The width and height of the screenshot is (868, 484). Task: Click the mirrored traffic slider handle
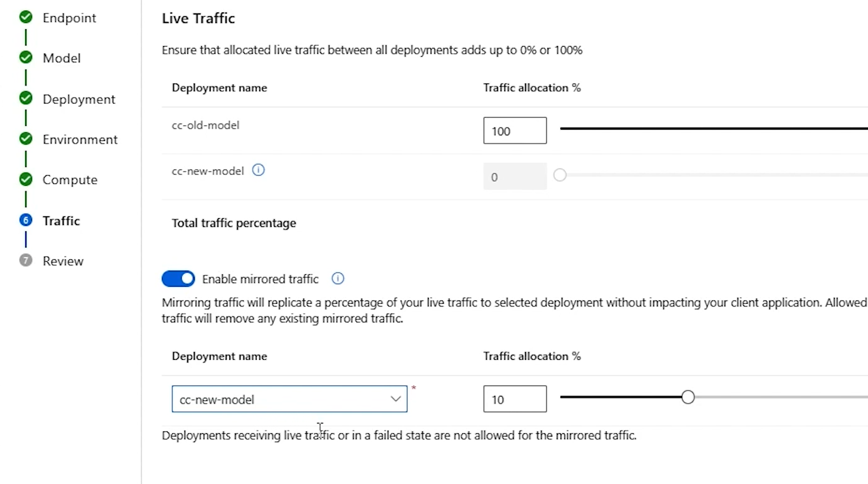688,397
